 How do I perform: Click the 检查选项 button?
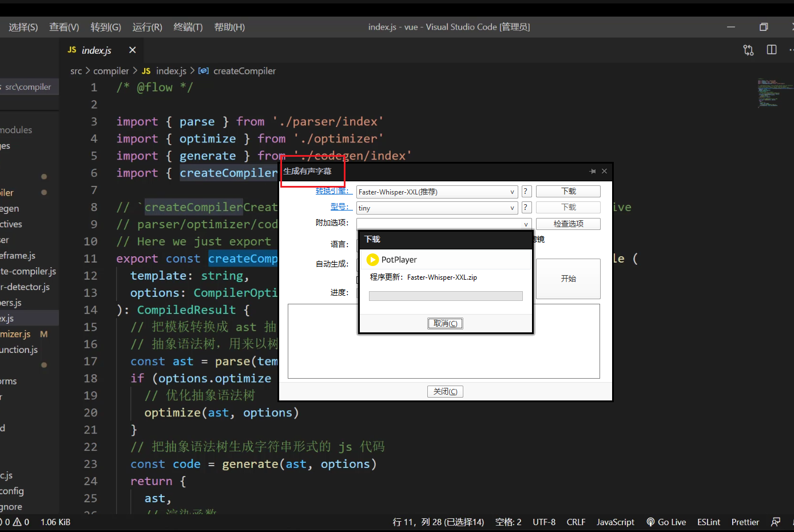pyautogui.click(x=568, y=224)
